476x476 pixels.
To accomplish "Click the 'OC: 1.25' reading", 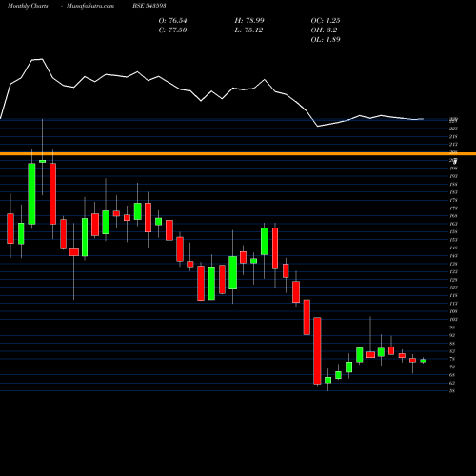I will tap(326, 21).
